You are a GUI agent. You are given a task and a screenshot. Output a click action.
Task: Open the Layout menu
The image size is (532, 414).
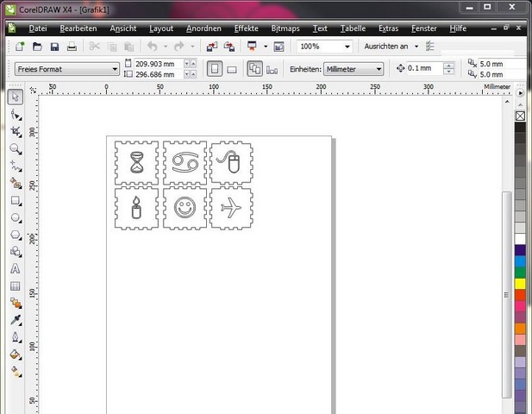(161, 28)
